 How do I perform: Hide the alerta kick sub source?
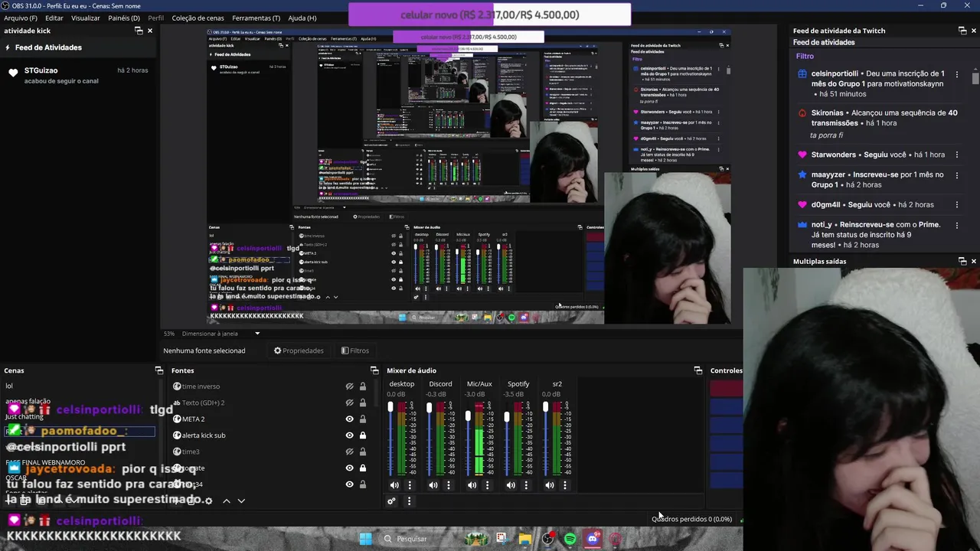click(349, 435)
